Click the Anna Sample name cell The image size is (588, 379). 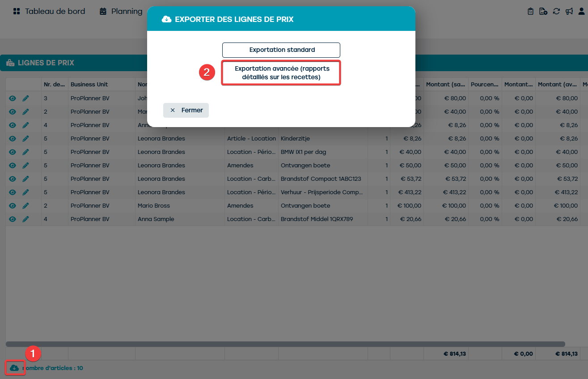(180, 219)
